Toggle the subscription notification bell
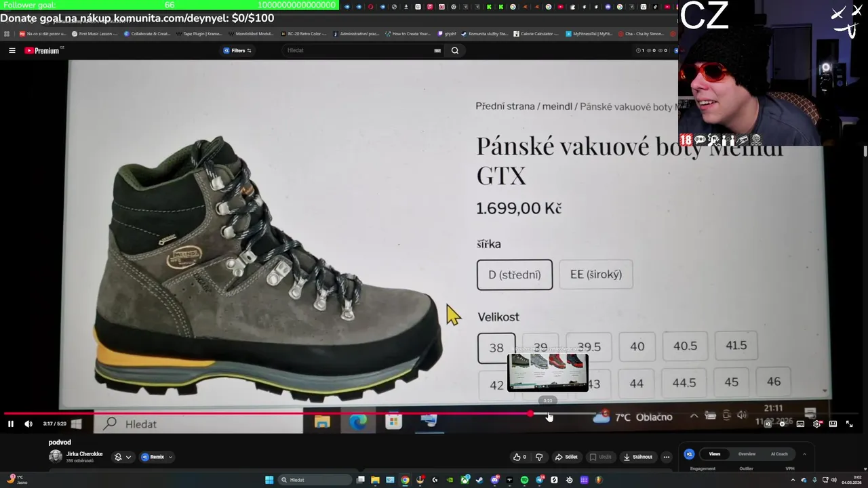This screenshot has height=488, width=868. (118, 457)
